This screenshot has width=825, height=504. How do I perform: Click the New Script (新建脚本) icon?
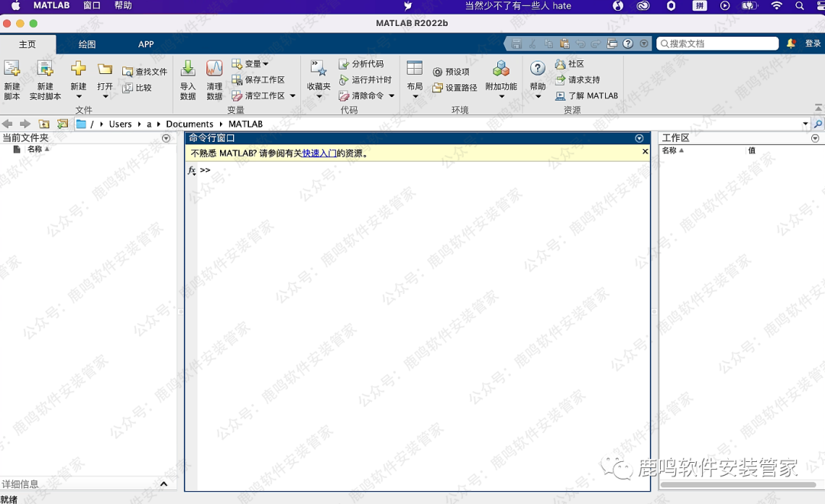12,69
